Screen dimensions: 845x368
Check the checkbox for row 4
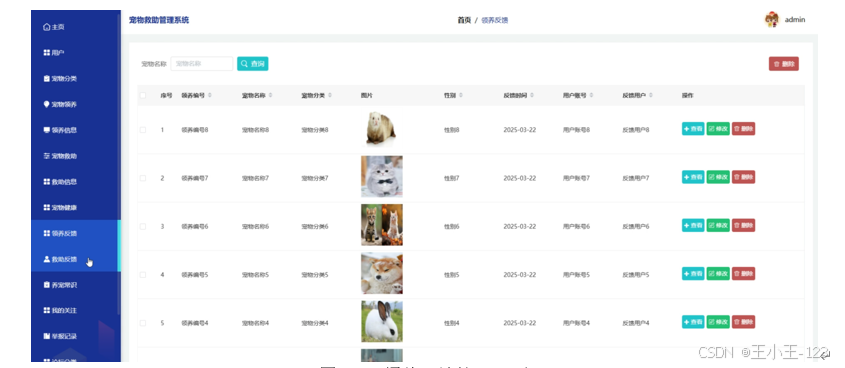pyautogui.click(x=143, y=275)
